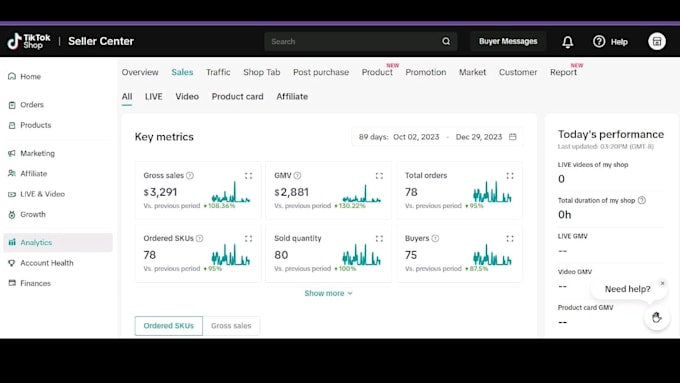
Task: Open the shop profile icon
Action: pyautogui.click(x=657, y=41)
